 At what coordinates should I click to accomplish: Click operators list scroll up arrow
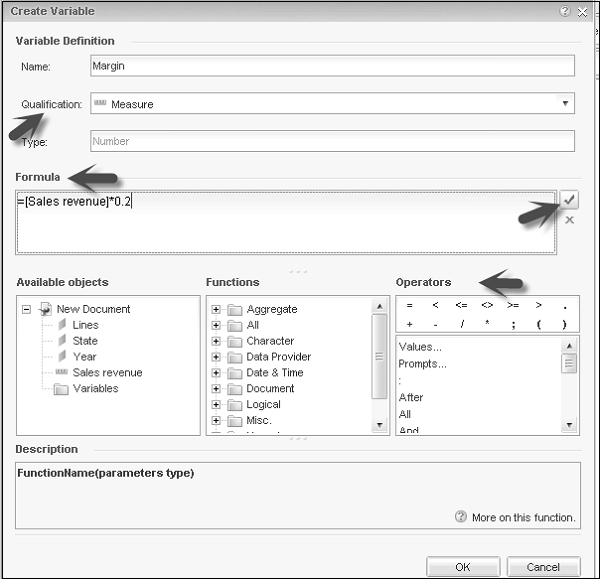[x=569, y=346]
